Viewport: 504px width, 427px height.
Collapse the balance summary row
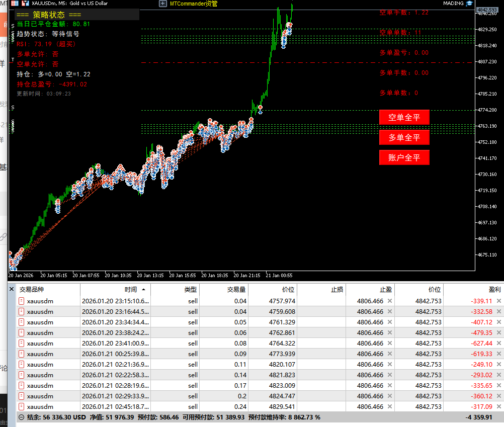(x=21, y=417)
